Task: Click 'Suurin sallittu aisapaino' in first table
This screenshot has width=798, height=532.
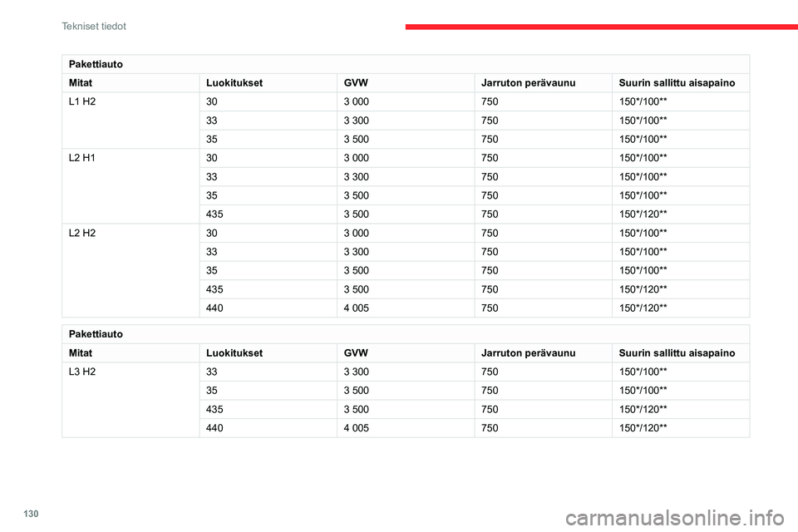Action: coord(677,83)
